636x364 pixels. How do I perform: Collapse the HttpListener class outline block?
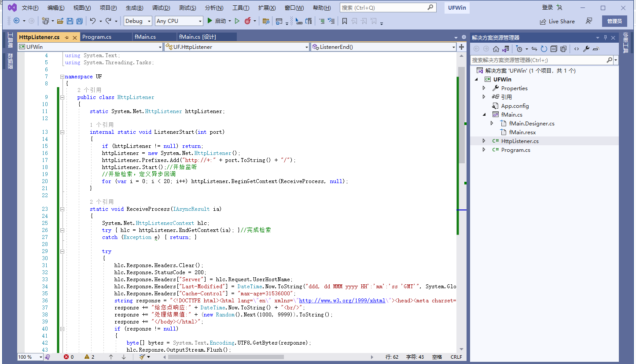point(62,97)
